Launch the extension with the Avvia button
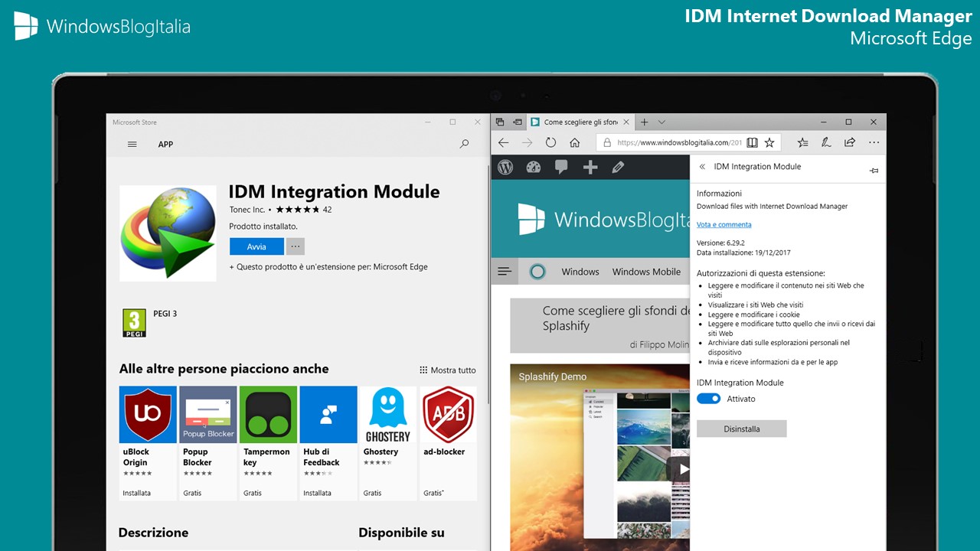The height and width of the screenshot is (551, 980). (256, 246)
